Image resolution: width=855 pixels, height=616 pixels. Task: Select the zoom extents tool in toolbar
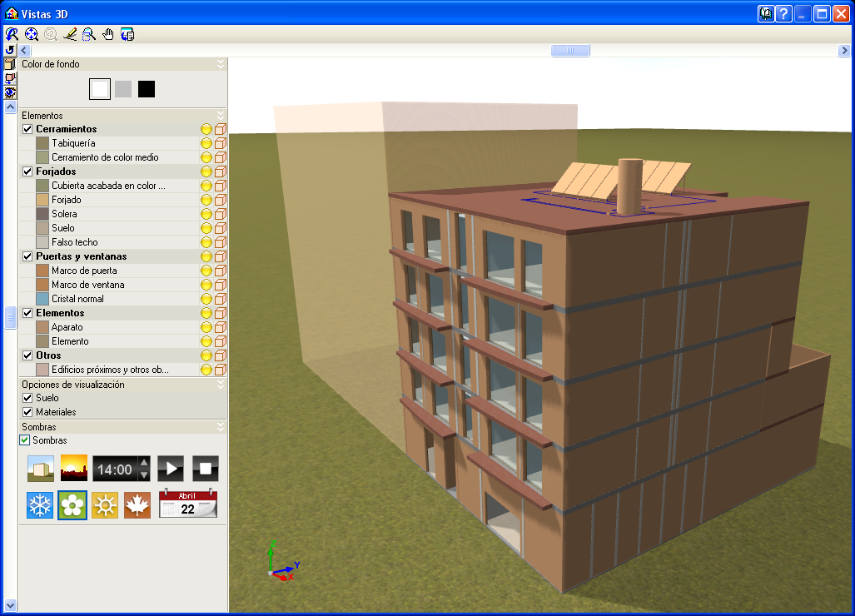(32, 34)
